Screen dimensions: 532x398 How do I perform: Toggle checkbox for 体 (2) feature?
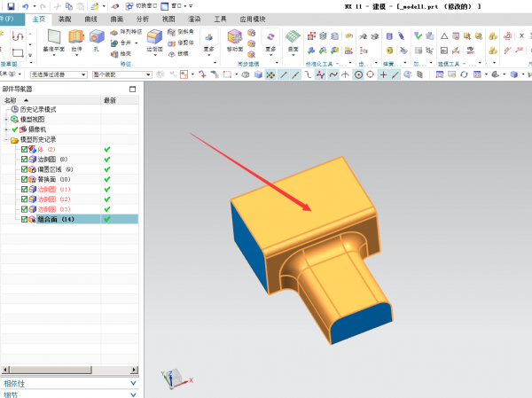pos(24,149)
